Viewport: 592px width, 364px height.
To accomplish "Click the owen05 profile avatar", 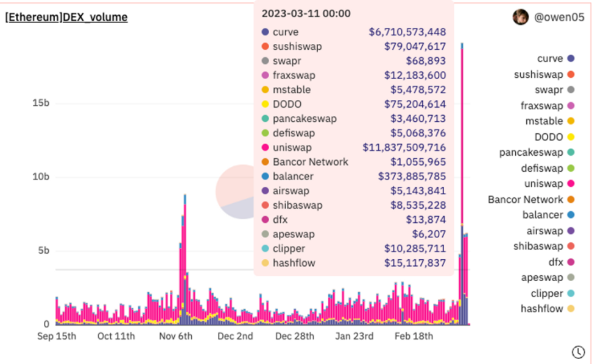I will point(520,17).
